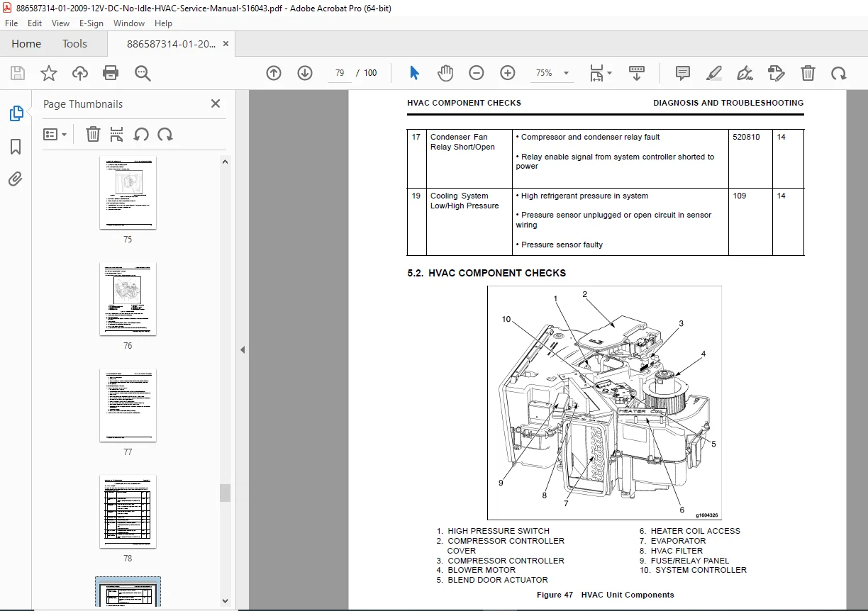Image resolution: width=868 pixels, height=611 pixels.
Task: Bookmark the file with the star icon
Action: [x=49, y=73]
